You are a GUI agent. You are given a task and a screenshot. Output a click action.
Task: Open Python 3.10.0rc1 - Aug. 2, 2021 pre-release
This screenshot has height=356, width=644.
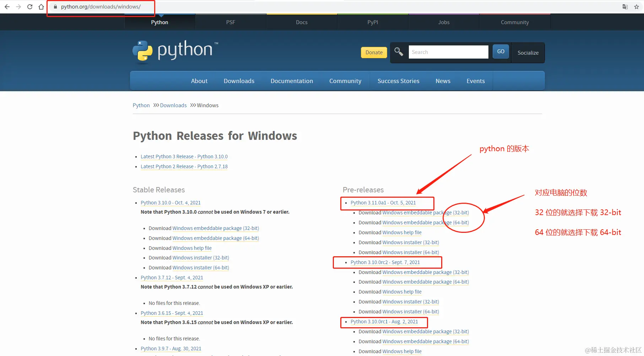click(384, 322)
